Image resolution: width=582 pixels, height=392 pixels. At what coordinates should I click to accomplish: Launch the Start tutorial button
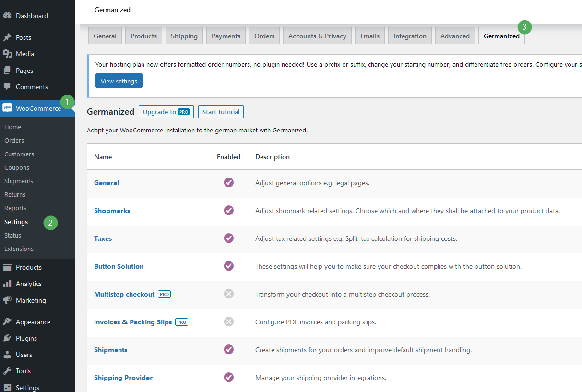point(221,112)
